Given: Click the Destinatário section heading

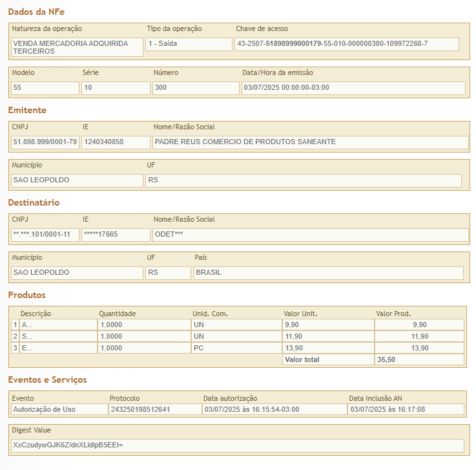Looking at the screenshot, I should click(x=34, y=202).
